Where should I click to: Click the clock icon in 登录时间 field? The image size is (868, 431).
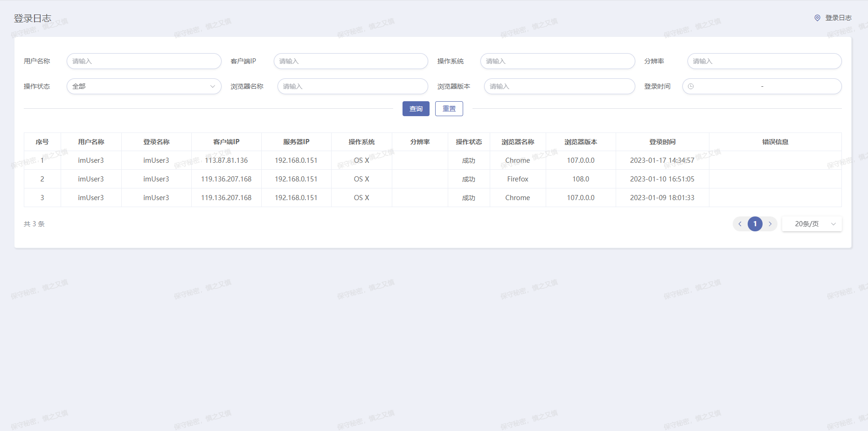(691, 86)
